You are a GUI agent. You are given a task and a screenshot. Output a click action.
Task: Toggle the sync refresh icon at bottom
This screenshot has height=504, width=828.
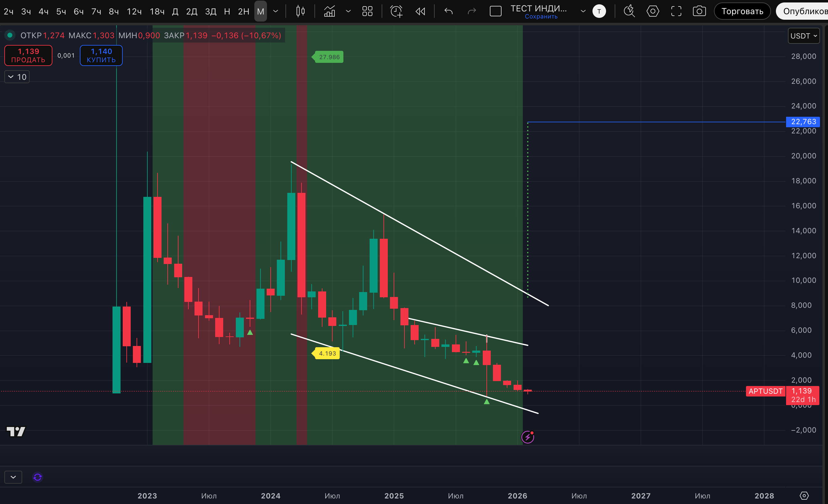coord(37,477)
